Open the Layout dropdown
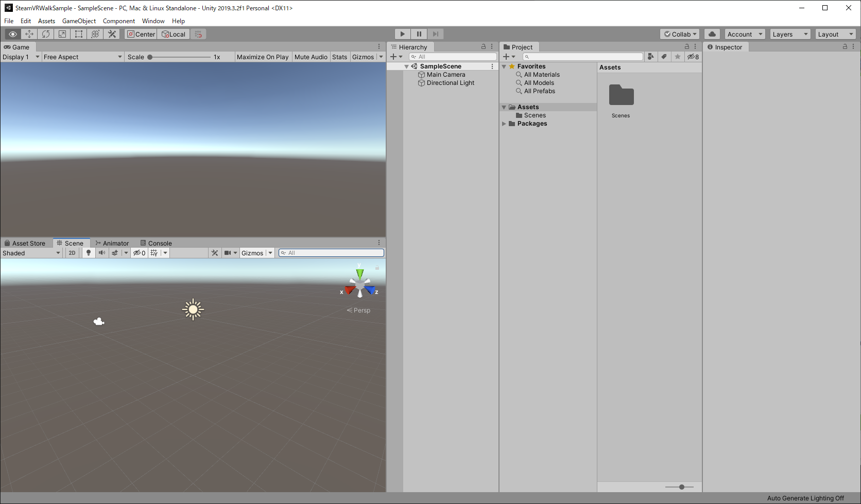The image size is (861, 504). point(835,34)
